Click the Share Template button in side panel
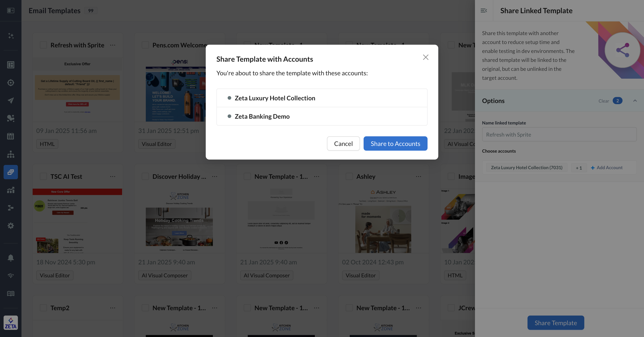The width and height of the screenshot is (644, 337). 555,322
